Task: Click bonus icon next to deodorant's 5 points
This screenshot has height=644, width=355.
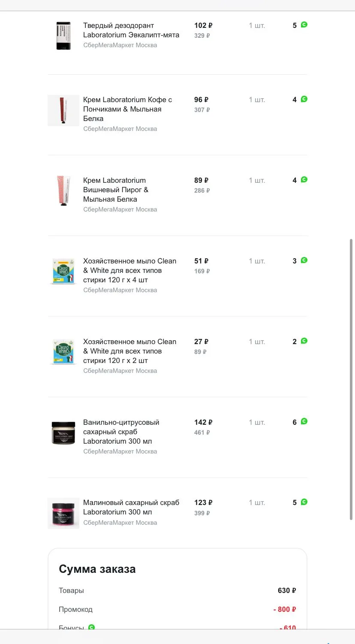Action: tap(304, 25)
